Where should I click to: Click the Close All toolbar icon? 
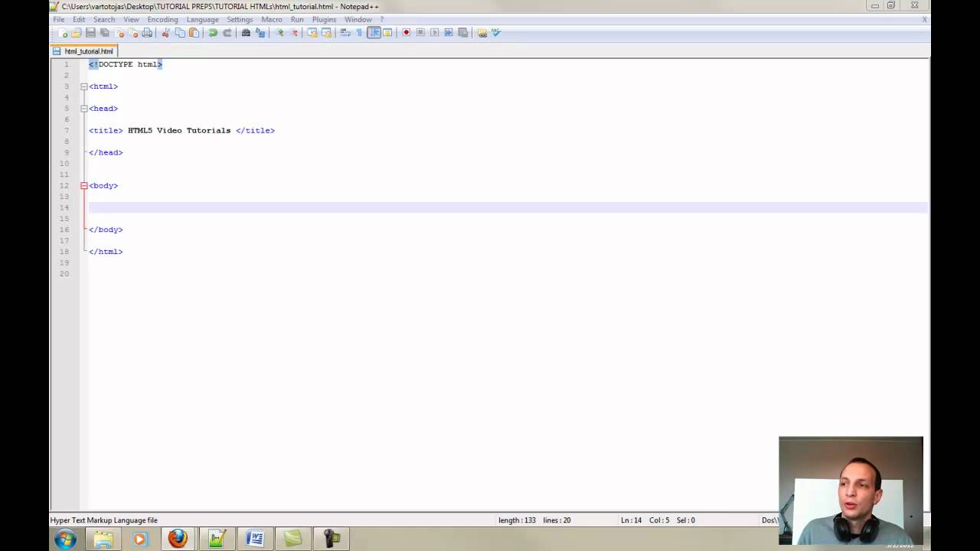(132, 33)
